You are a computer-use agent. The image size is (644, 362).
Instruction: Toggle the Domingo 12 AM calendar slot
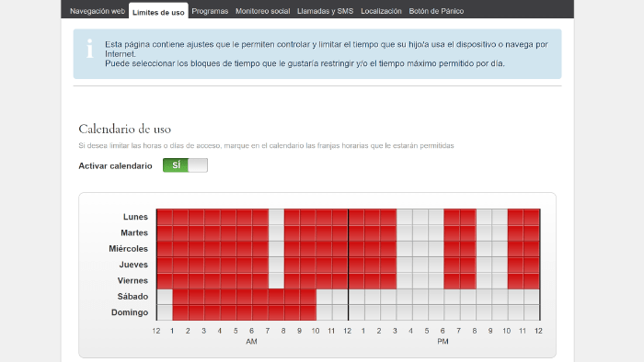click(165, 312)
